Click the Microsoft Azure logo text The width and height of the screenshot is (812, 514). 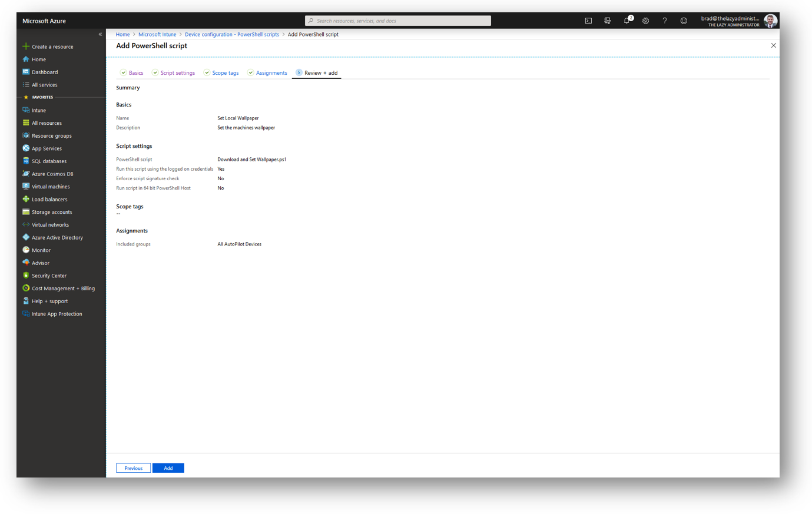44,21
